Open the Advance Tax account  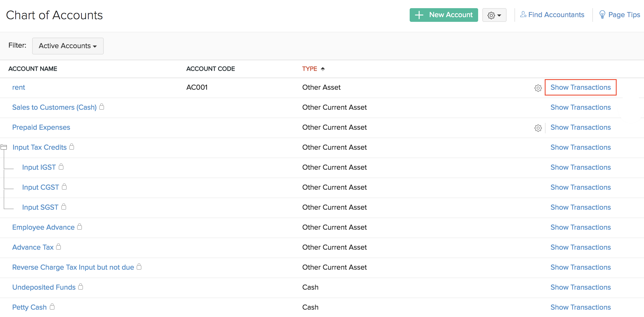click(x=32, y=247)
